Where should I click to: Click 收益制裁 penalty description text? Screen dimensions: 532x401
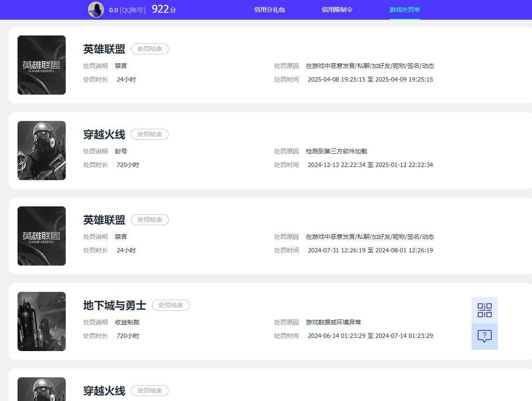pyautogui.click(x=127, y=322)
